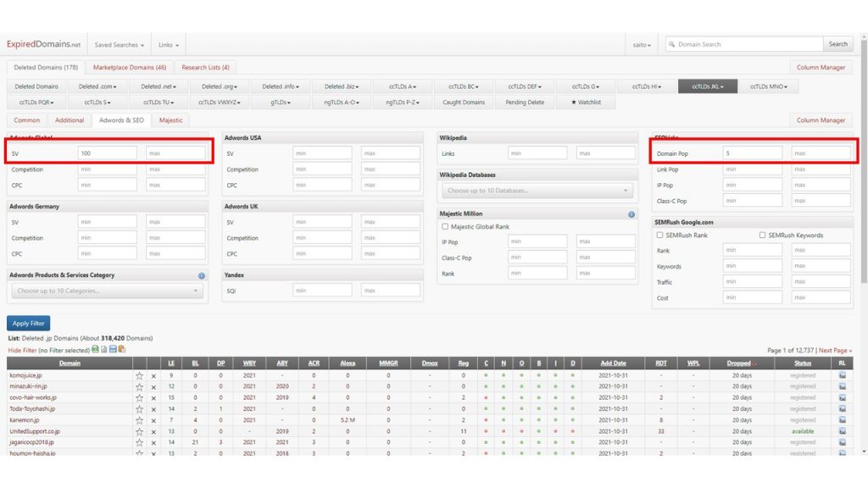Image resolution: width=868 pixels, height=488 pixels.
Task: Star the UnitedSupport.co.jp domain row
Action: pos(140,431)
